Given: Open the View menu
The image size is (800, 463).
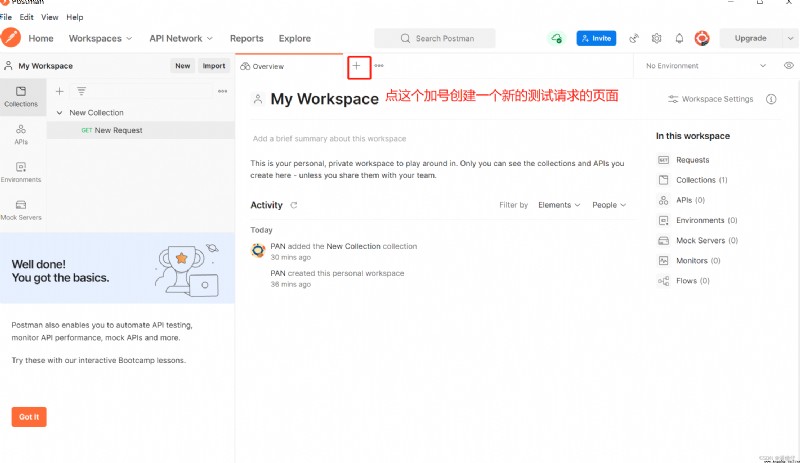Looking at the screenshot, I should point(49,17).
